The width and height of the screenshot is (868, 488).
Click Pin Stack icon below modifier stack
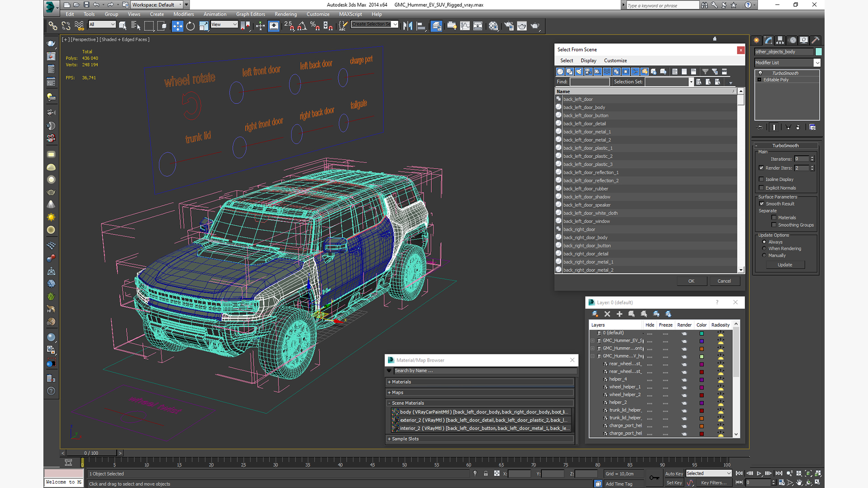coord(759,127)
